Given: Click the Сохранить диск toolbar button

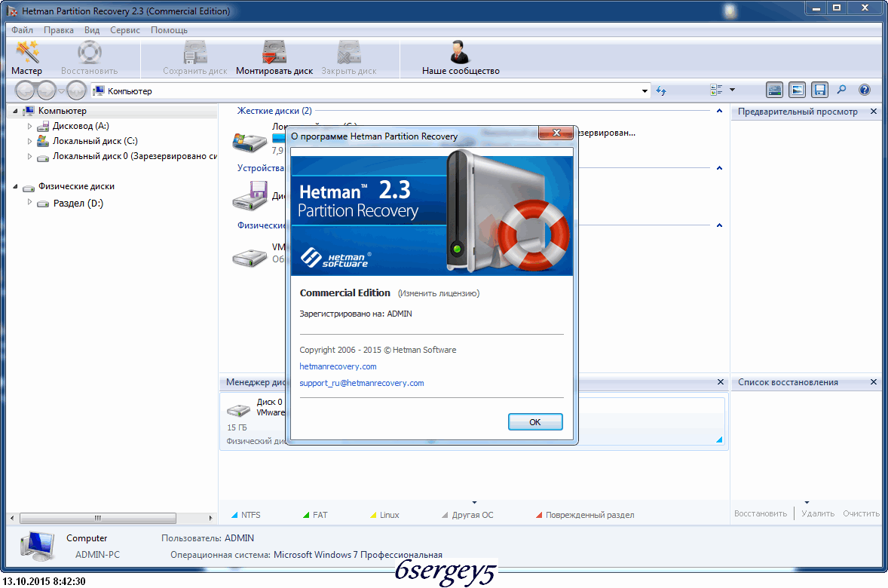Looking at the screenshot, I should point(194,57).
